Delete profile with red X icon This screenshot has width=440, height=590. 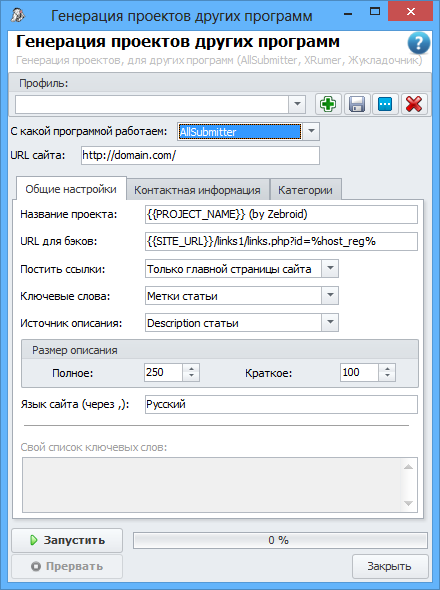(414, 104)
